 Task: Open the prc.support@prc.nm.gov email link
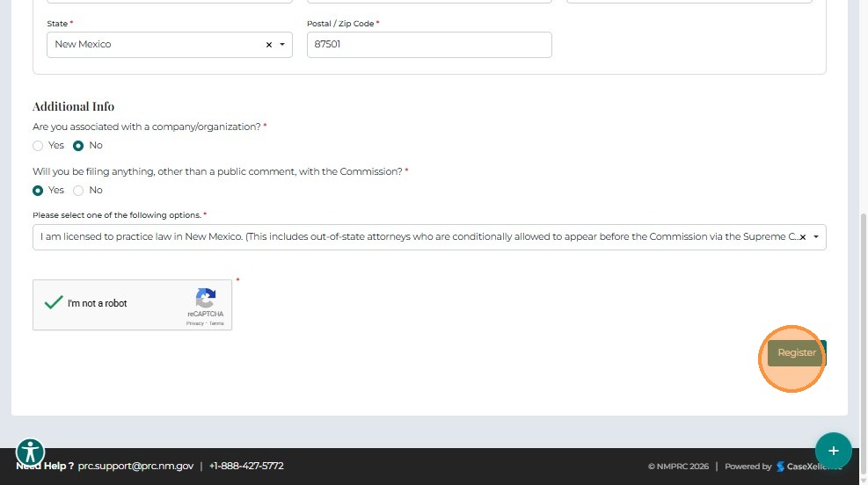[x=135, y=467]
